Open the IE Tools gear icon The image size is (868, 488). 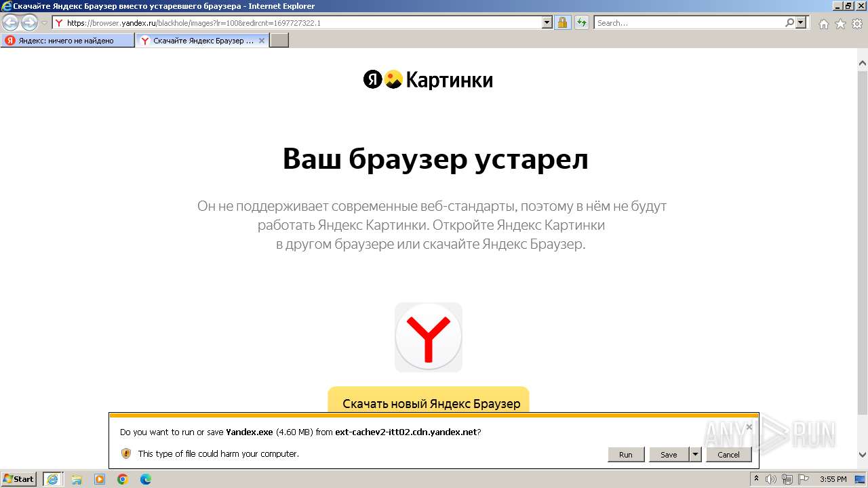pyautogui.click(x=857, y=24)
